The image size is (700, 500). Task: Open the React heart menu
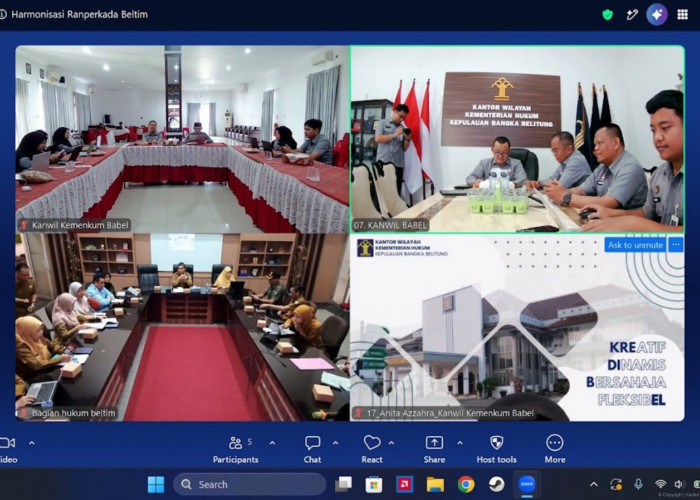coord(371,449)
